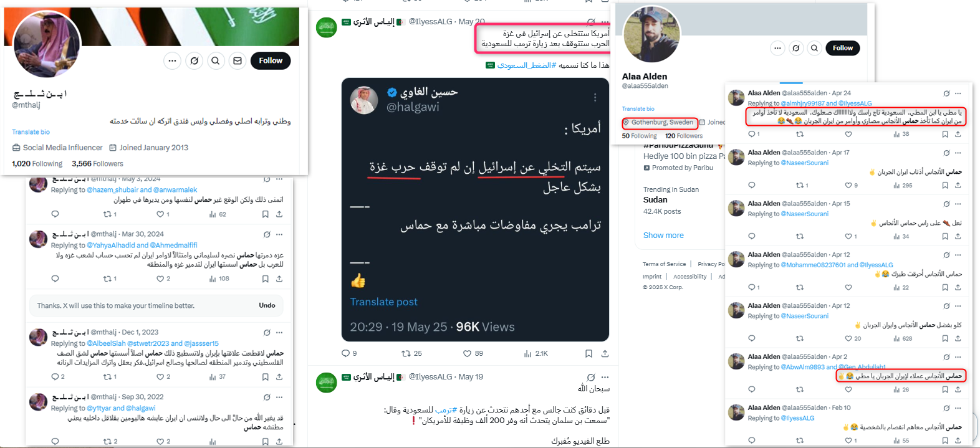
Task: Open Terms of Service footer link
Action: click(664, 264)
